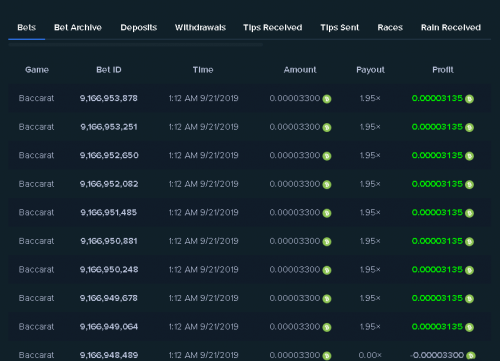The height and width of the screenshot is (361, 500).
Task: Click amount coin icon in bet 9,166,953,878 row
Action: pos(327,99)
